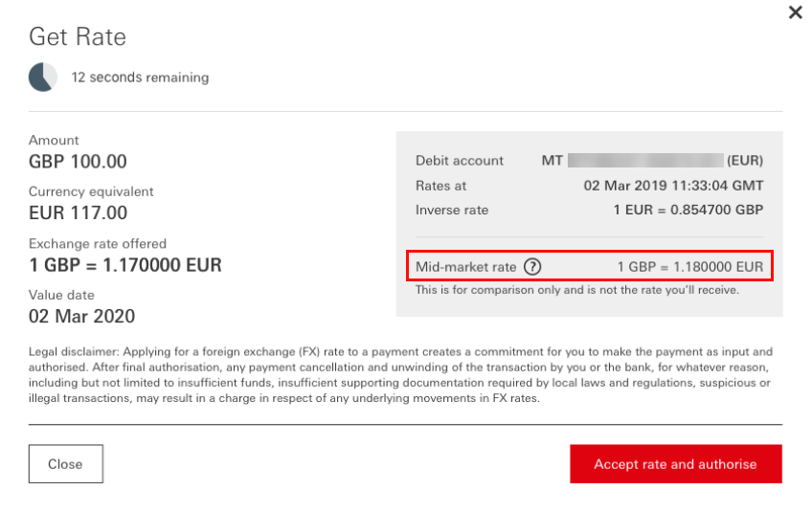Click the mid-market value 1 GBP = 1.180000 EUR

point(690,267)
